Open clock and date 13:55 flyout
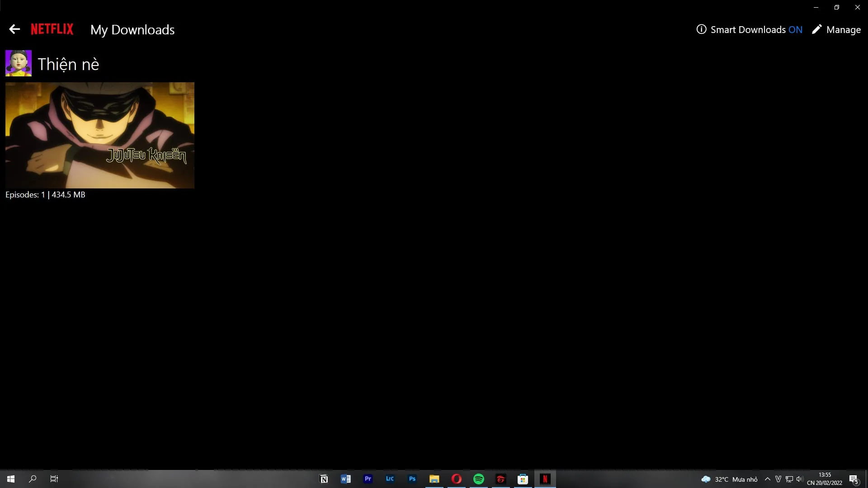Viewport: 868px width, 488px height. click(x=825, y=479)
